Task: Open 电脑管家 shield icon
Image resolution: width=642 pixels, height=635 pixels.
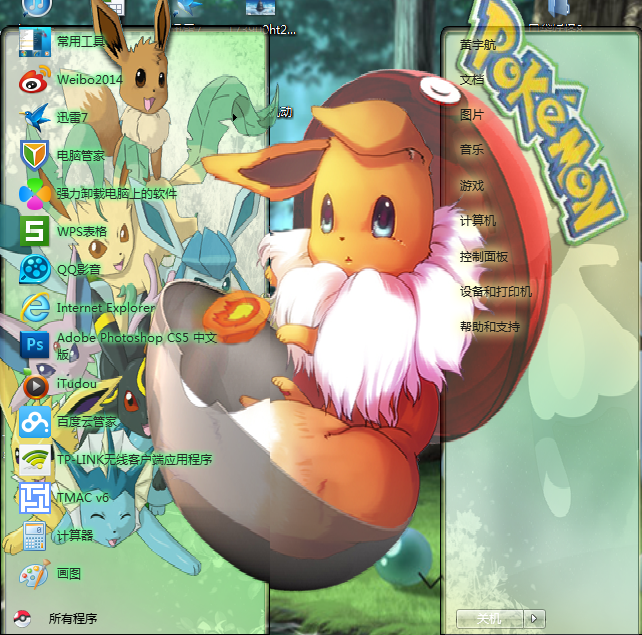Action: click(x=35, y=155)
